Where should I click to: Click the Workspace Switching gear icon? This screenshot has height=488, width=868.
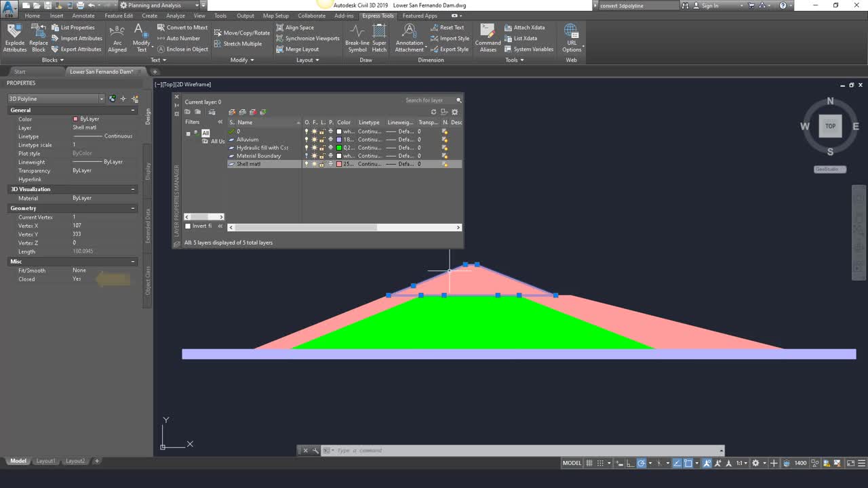click(755, 463)
